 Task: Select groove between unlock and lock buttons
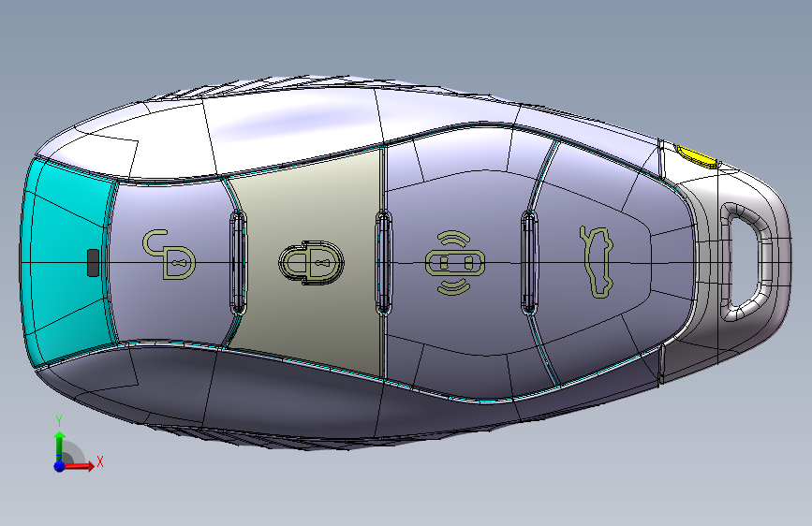pos(238,262)
